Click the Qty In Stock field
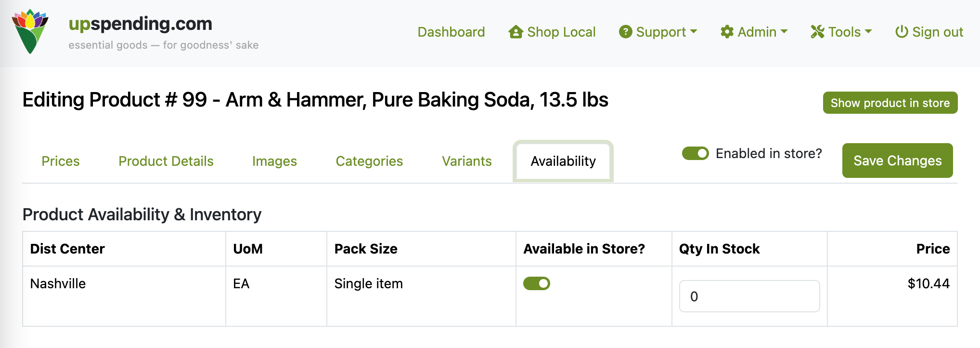980x348 pixels. click(x=749, y=296)
